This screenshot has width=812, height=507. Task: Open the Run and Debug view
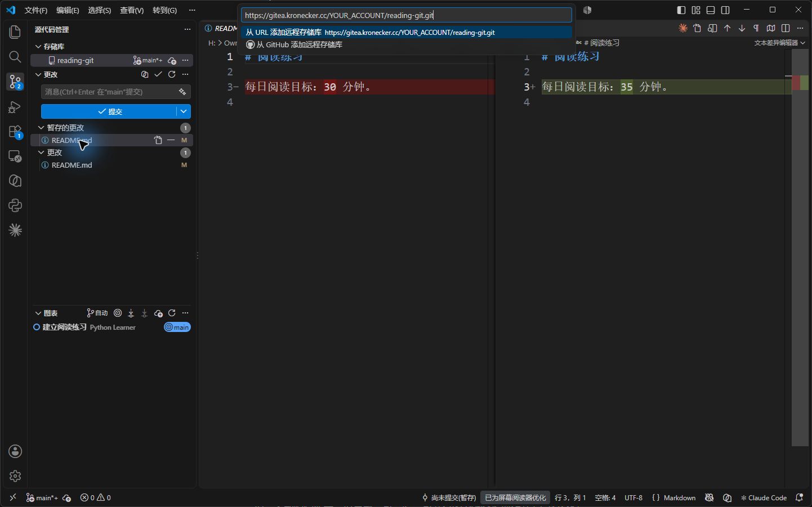(x=15, y=107)
